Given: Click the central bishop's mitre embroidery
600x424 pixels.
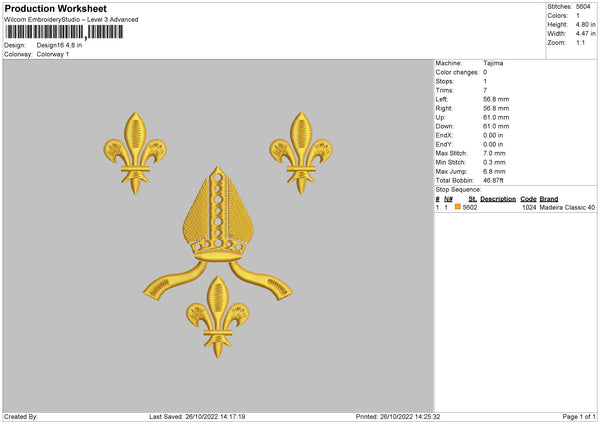Looking at the screenshot, I should click(218, 233).
